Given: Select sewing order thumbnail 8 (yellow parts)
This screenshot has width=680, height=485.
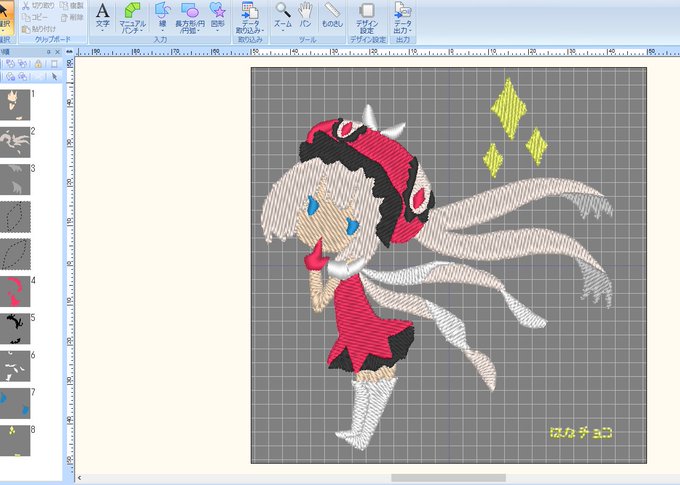Looking at the screenshot, I should tap(15, 441).
